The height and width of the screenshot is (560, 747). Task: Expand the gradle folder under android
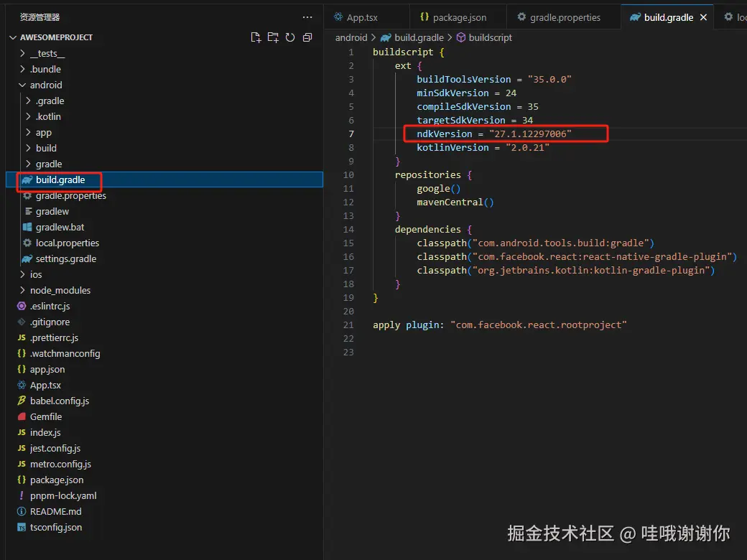click(28, 164)
